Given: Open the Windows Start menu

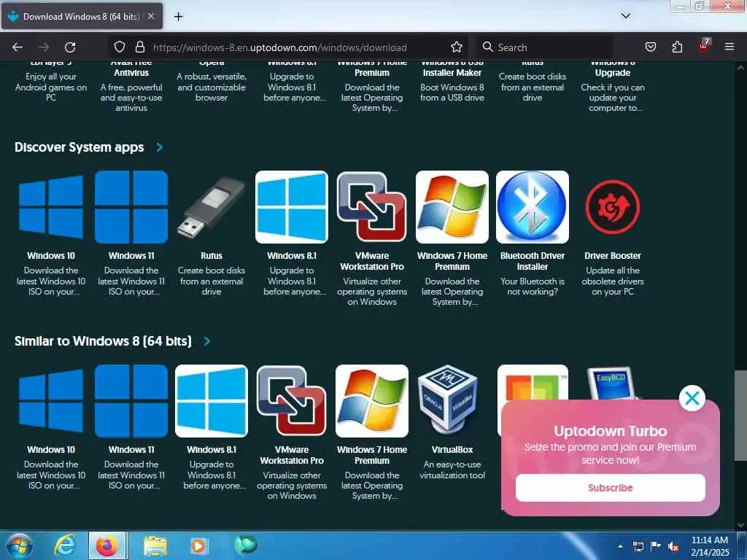Looking at the screenshot, I should tap(19, 545).
